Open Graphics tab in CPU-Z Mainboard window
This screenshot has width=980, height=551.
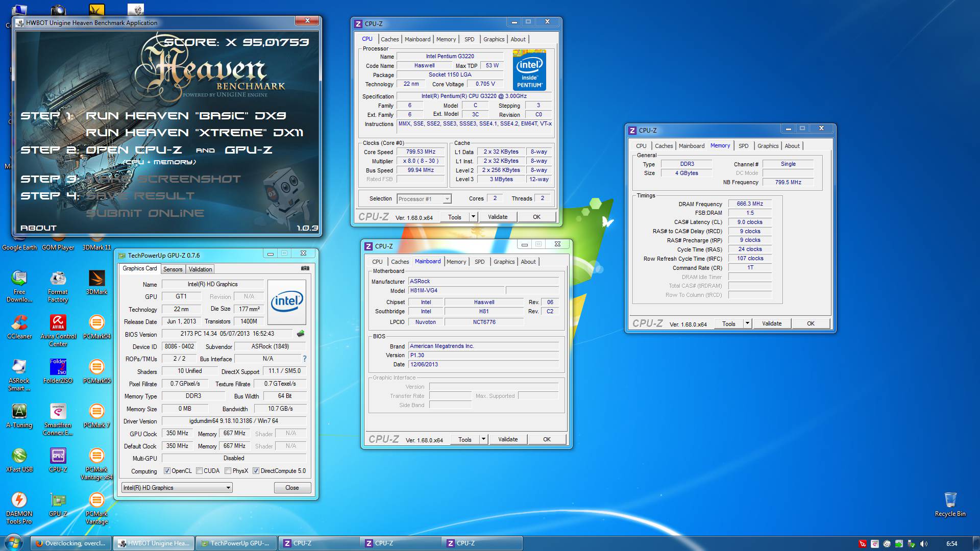504,262
